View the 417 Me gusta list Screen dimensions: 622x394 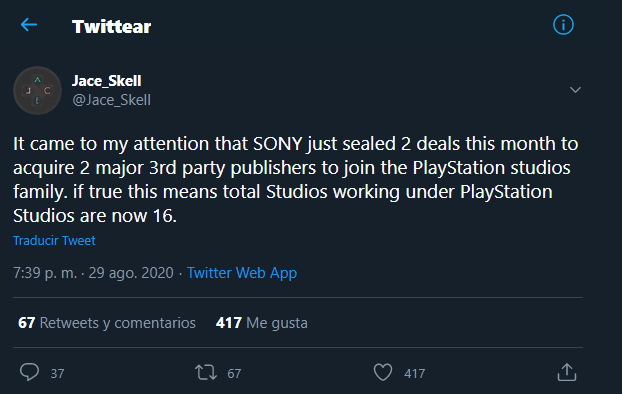261,323
